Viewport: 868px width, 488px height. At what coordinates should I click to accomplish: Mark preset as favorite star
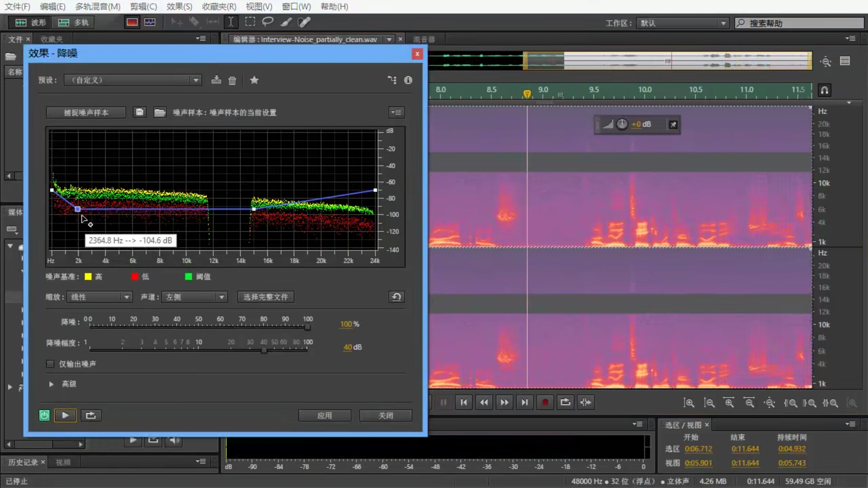(x=254, y=80)
